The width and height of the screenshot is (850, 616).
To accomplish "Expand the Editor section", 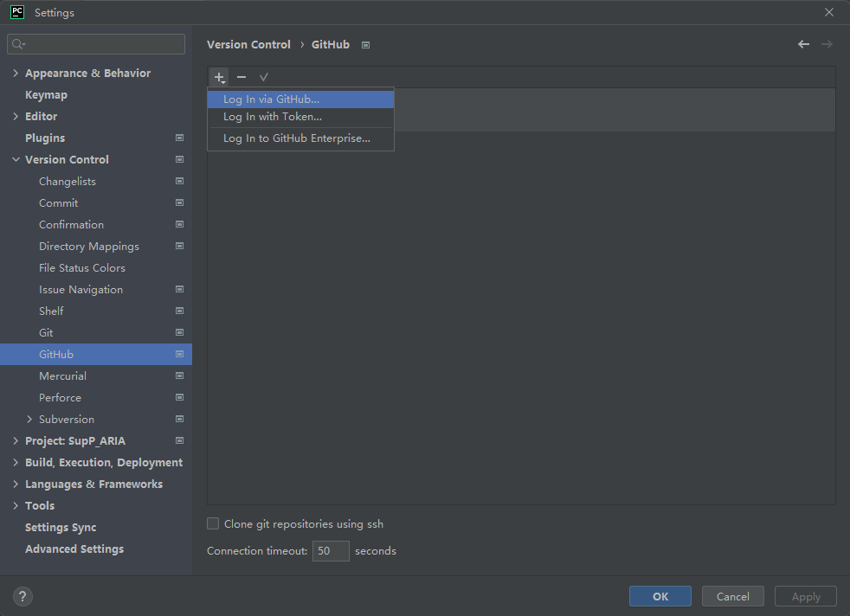I will coord(16,116).
